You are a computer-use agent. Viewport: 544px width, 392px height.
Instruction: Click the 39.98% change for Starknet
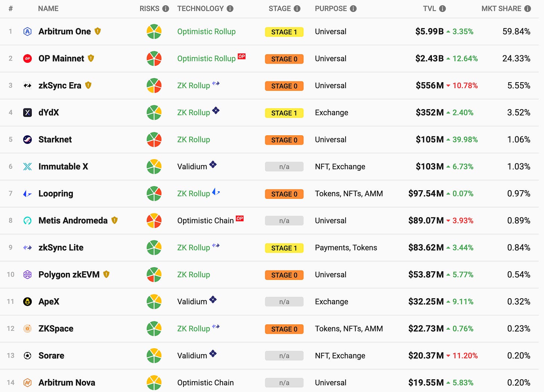(465, 139)
